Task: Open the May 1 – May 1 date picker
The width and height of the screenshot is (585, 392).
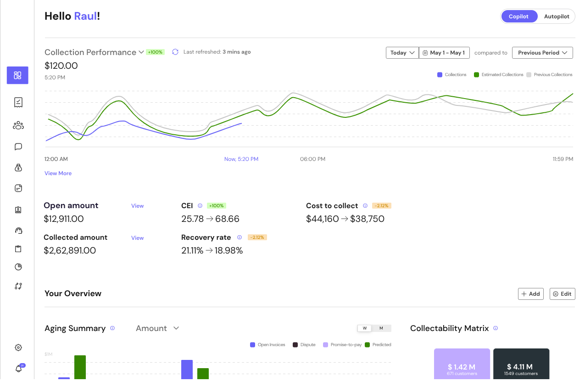Action: click(x=444, y=52)
